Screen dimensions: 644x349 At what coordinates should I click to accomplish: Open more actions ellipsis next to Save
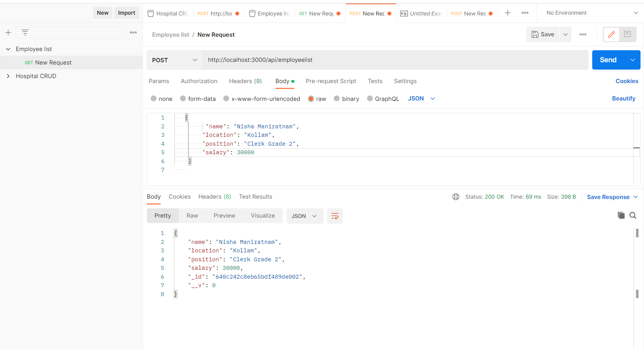[x=583, y=34]
